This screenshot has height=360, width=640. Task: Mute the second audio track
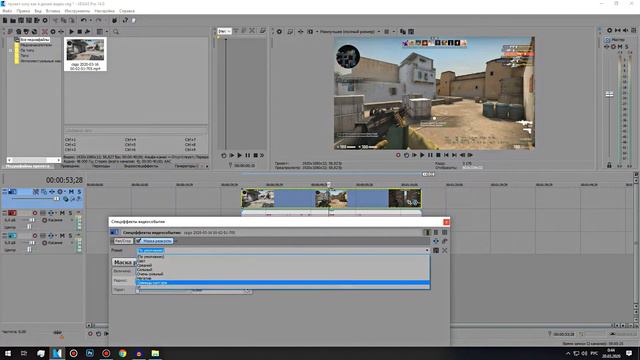tap(62, 236)
